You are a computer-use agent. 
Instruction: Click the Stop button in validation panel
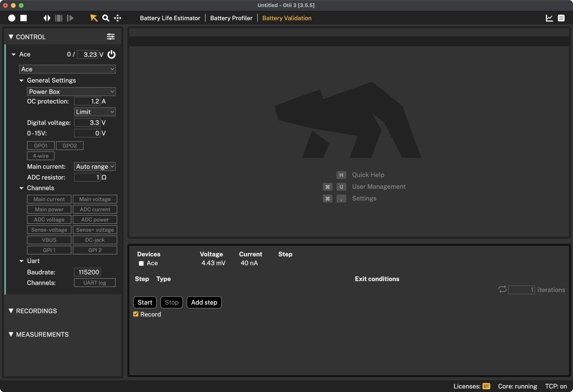[172, 302]
